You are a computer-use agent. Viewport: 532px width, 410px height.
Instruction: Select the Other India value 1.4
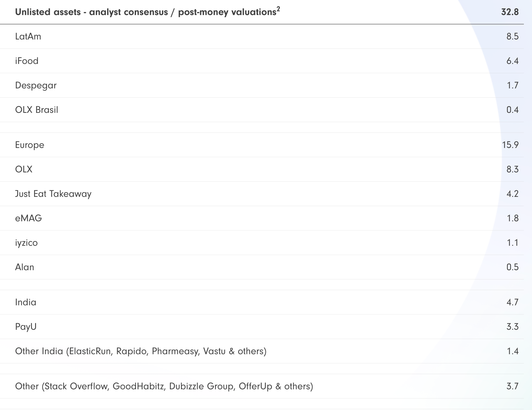(513, 351)
